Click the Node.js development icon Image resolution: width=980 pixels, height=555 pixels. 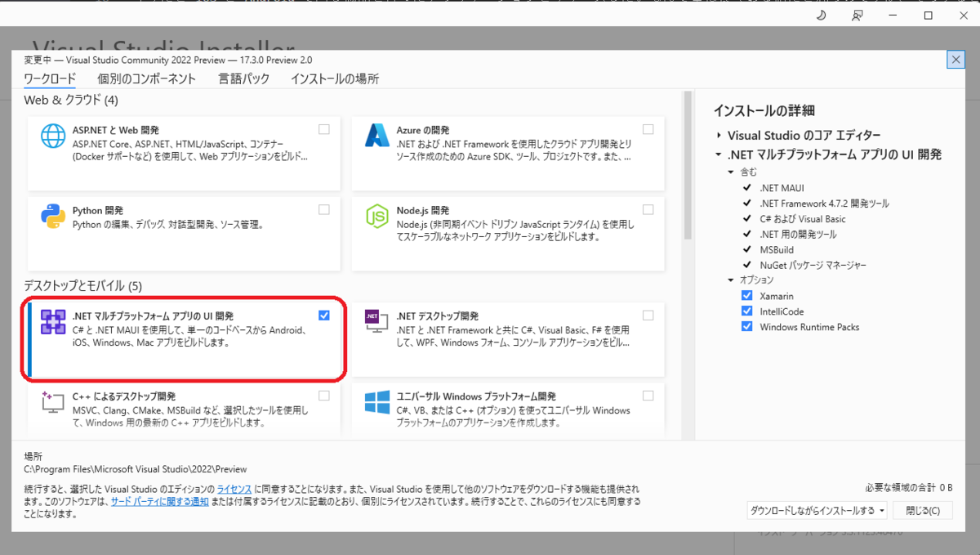tap(376, 217)
